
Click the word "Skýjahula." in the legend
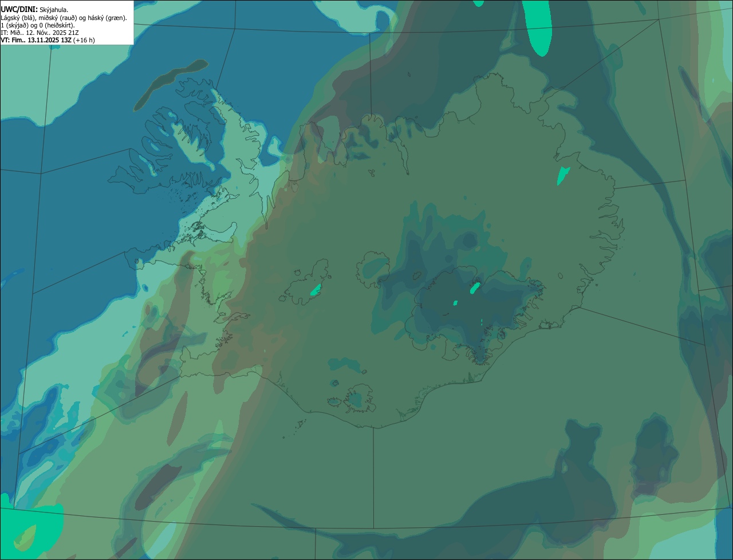click(54, 10)
